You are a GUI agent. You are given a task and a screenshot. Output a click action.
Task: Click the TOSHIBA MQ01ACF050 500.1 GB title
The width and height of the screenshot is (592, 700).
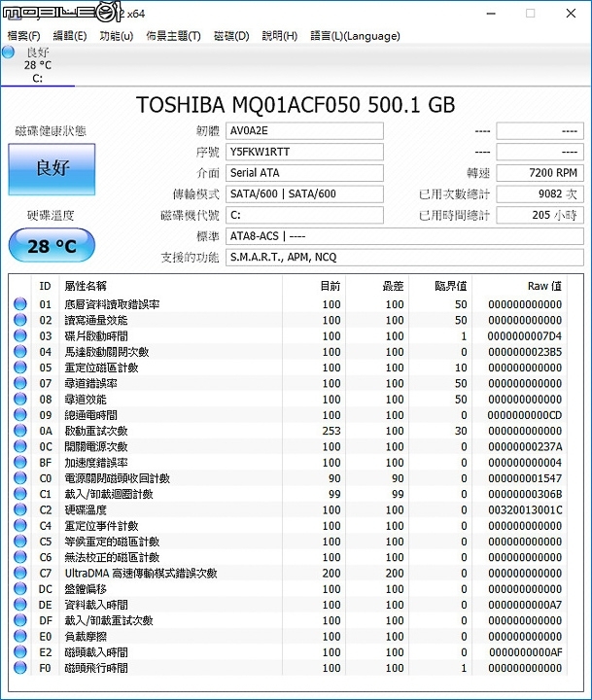pos(296,105)
